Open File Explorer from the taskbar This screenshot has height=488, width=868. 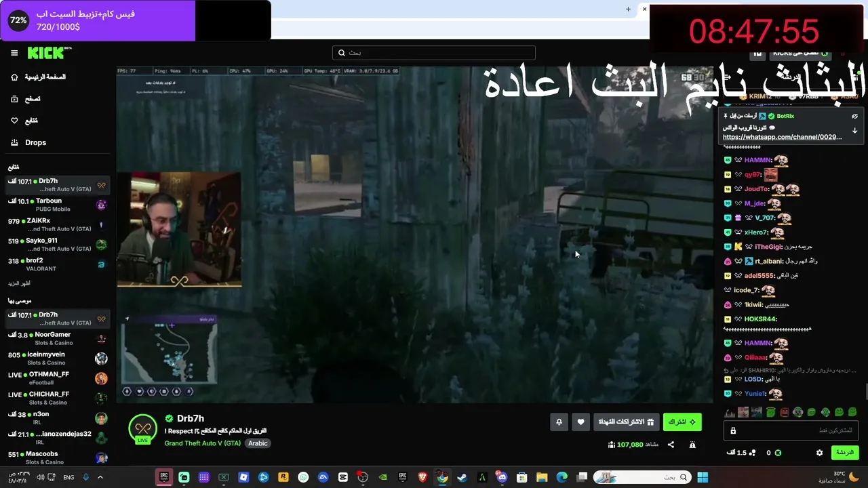click(x=542, y=477)
